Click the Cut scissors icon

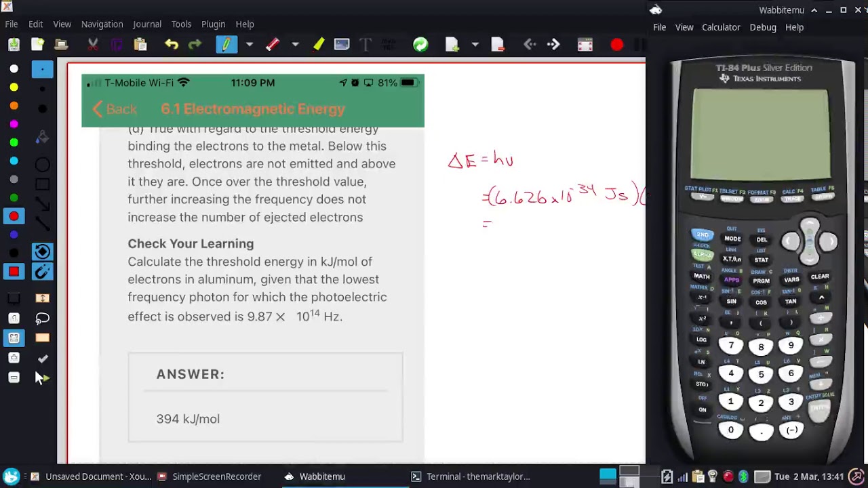pos(93,45)
